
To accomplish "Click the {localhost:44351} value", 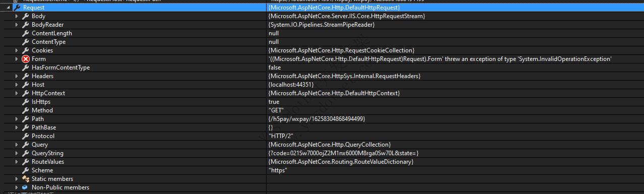I will [x=291, y=85].
